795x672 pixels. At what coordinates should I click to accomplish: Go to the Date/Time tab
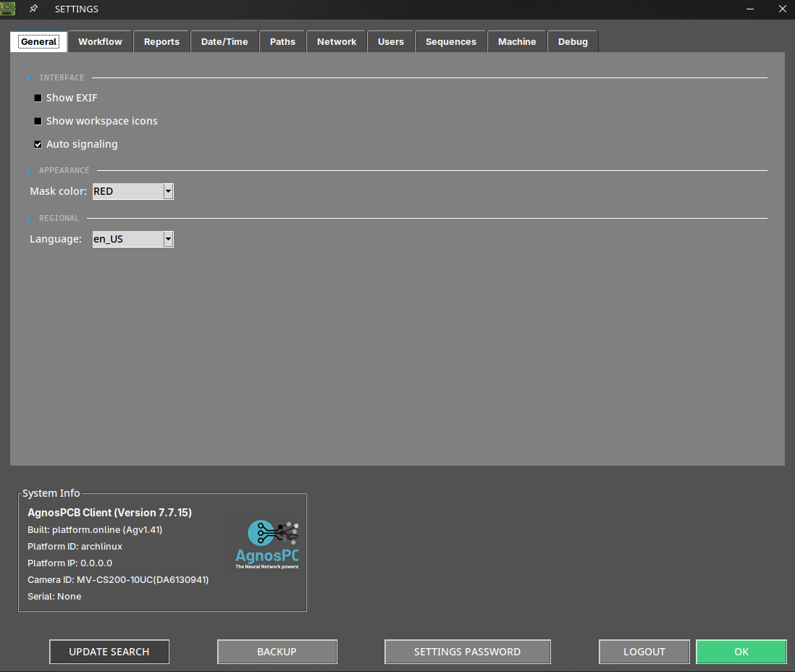coord(224,41)
